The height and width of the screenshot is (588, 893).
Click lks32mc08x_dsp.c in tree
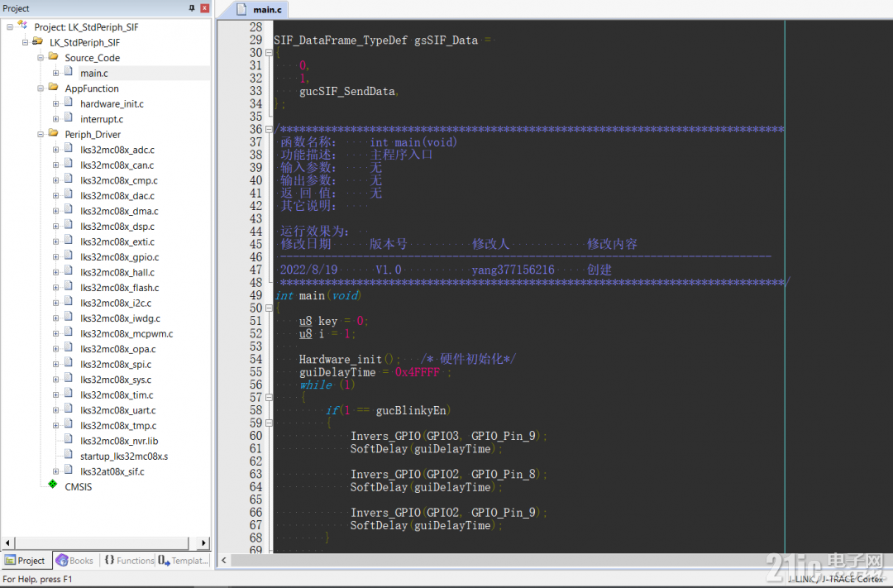point(117,227)
